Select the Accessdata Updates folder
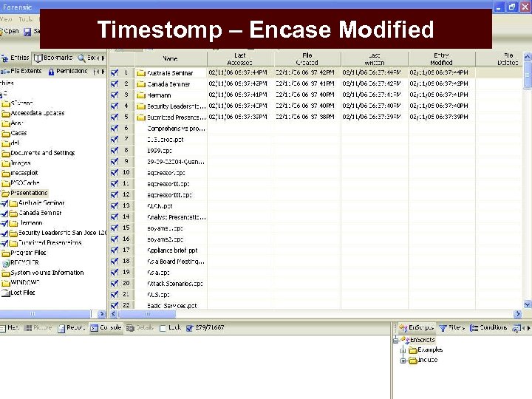The height and width of the screenshot is (399, 532). pyautogui.click(x=38, y=113)
